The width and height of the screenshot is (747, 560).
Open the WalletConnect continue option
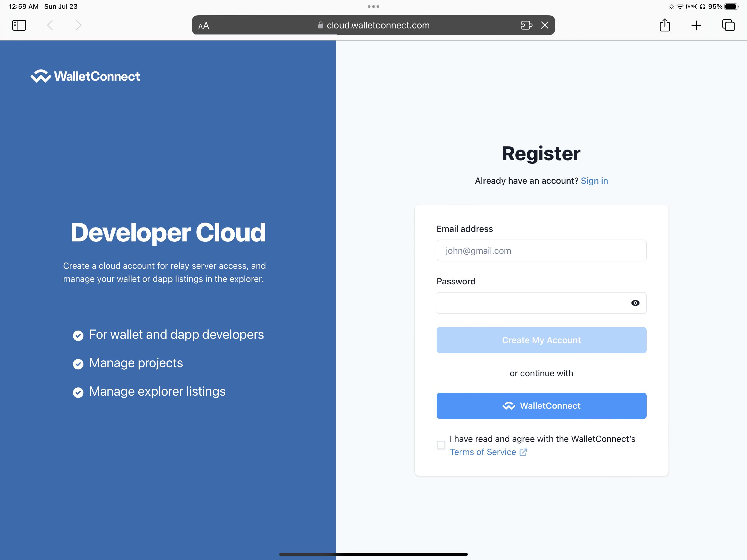click(x=541, y=406)
